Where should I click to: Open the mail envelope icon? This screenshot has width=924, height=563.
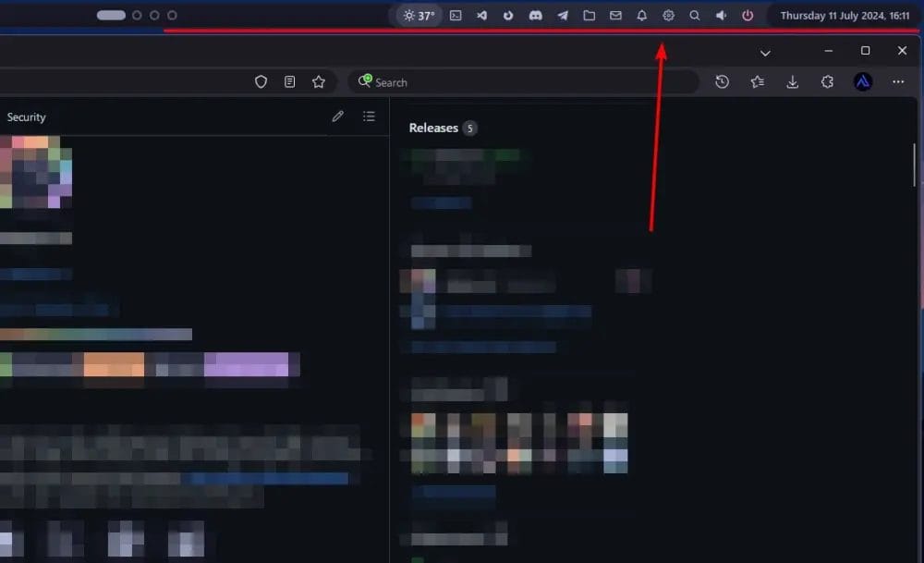pos(615,16)
